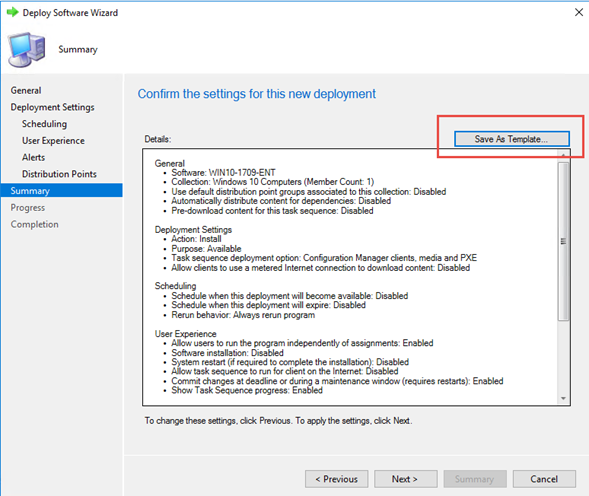Click the greyed Summary button
This screenshot has height=496, width=589.
(475, 479)
